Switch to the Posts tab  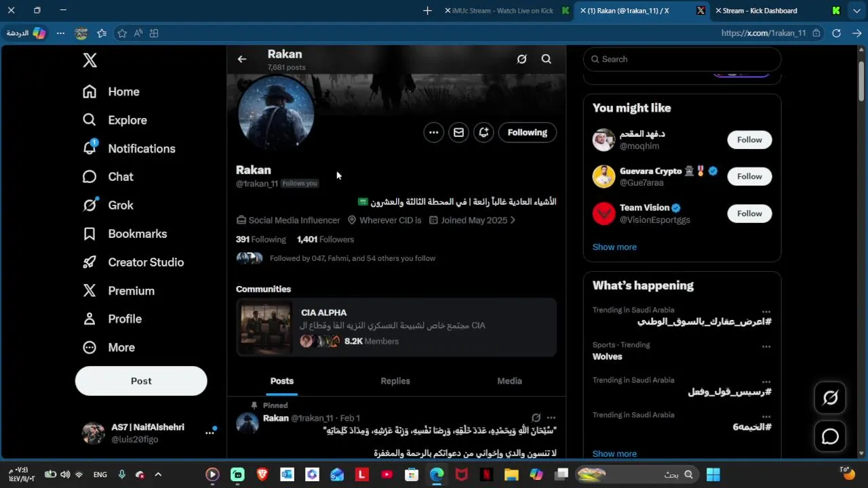282,381
